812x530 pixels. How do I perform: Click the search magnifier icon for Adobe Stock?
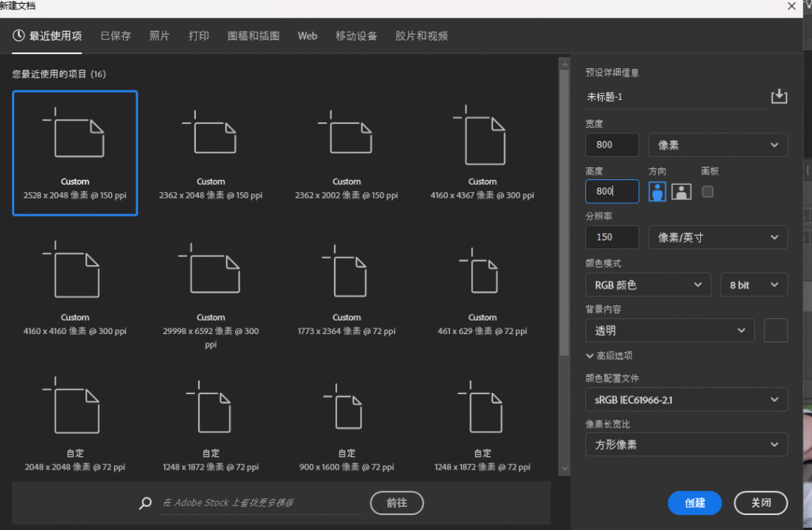(146, 502)
